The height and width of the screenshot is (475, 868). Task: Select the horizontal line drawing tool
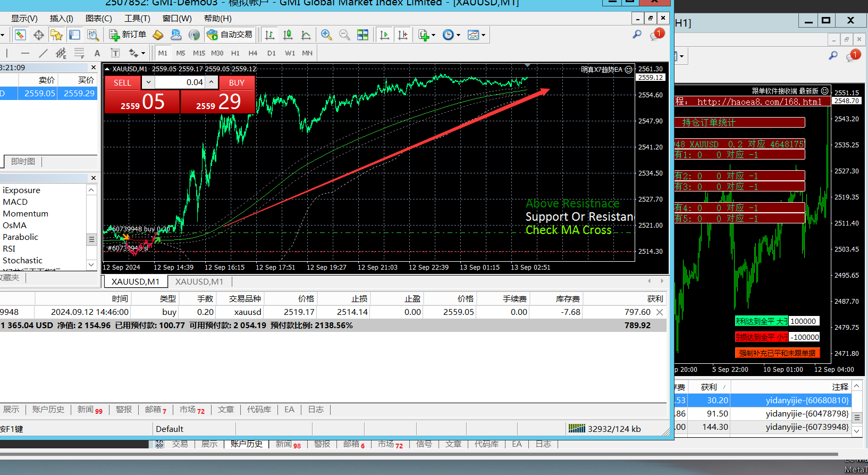click(x=25, y=53)
